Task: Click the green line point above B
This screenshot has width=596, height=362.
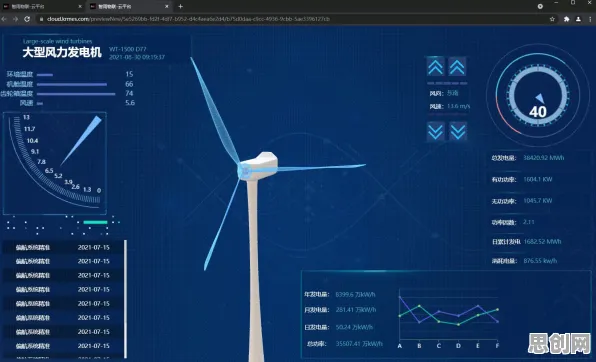Action: pos(419,306)
